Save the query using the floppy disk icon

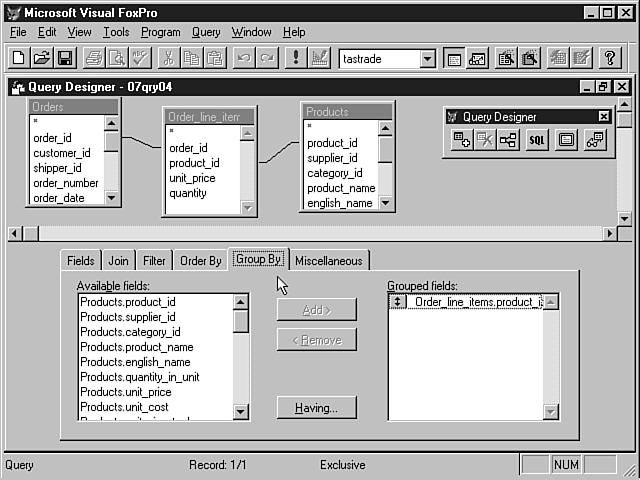[64, 59]
